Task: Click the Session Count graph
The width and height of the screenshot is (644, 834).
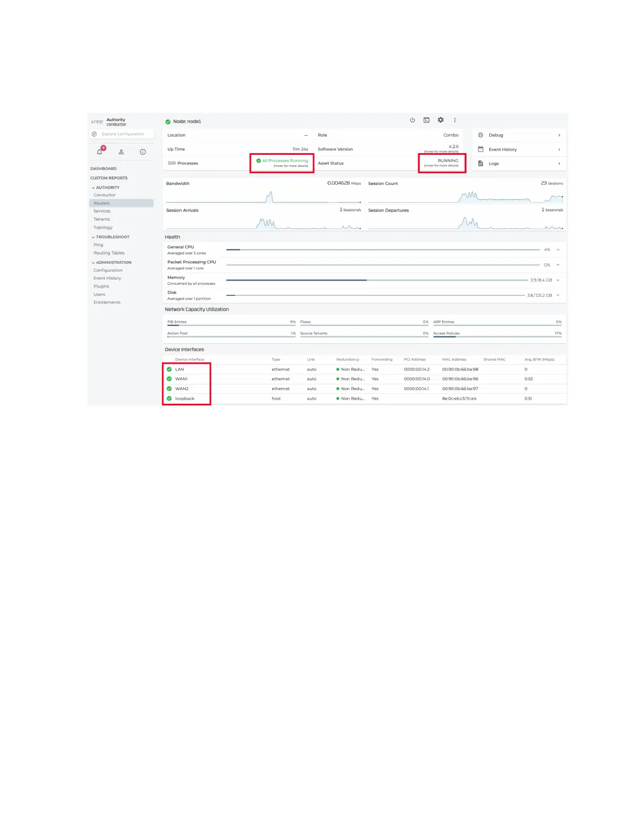Action: coord(466,197)
